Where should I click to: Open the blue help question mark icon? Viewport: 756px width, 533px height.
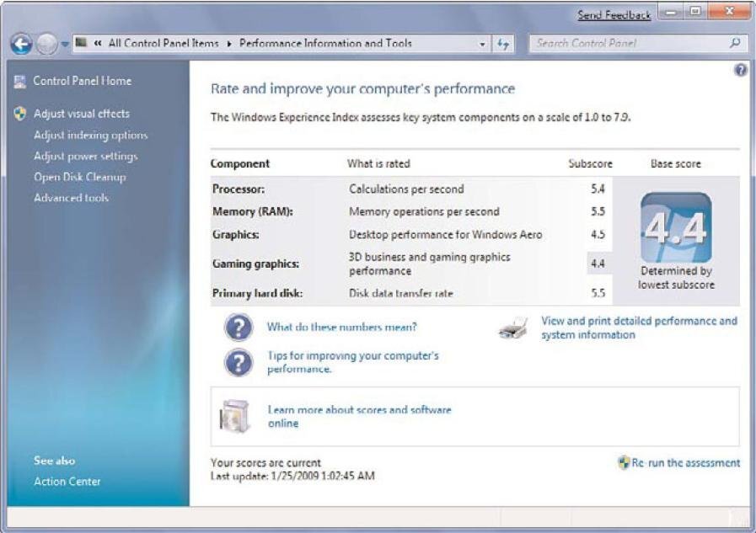[x=741, y=70]
